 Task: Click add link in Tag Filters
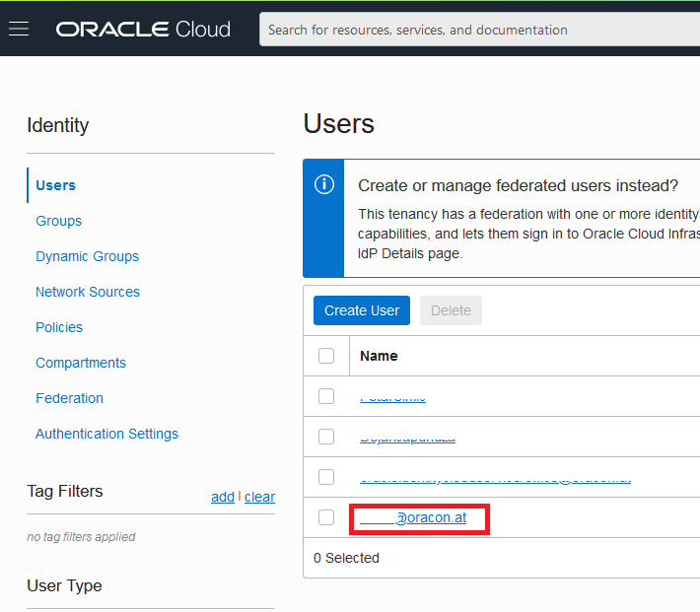tap(223, 497)
